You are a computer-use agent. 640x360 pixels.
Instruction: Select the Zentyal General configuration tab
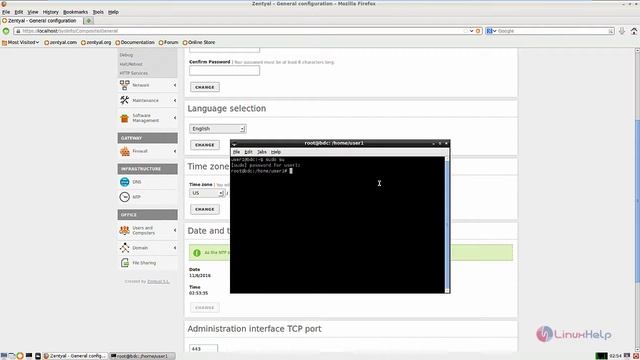click(42, 20)
